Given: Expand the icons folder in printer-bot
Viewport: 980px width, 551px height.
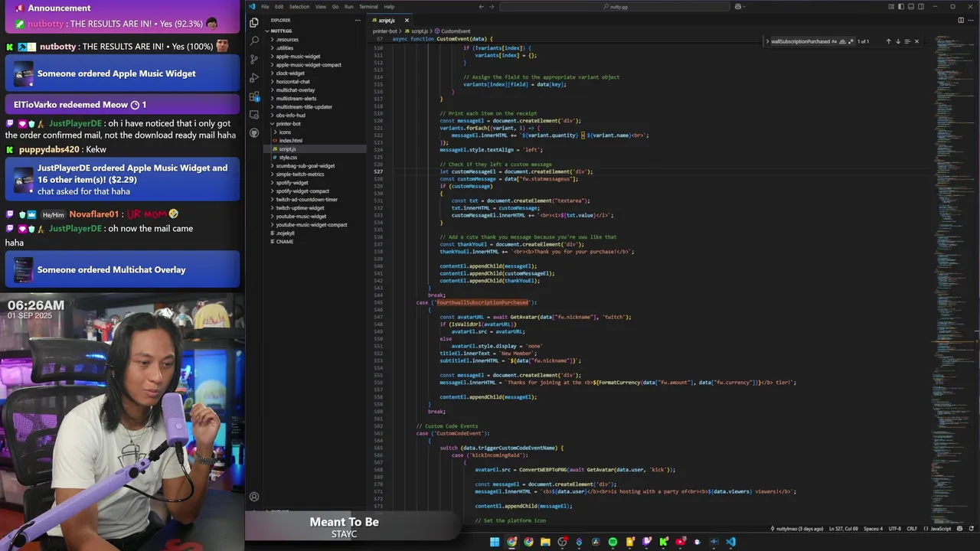Looking at the screenshot, I should 285,132.
